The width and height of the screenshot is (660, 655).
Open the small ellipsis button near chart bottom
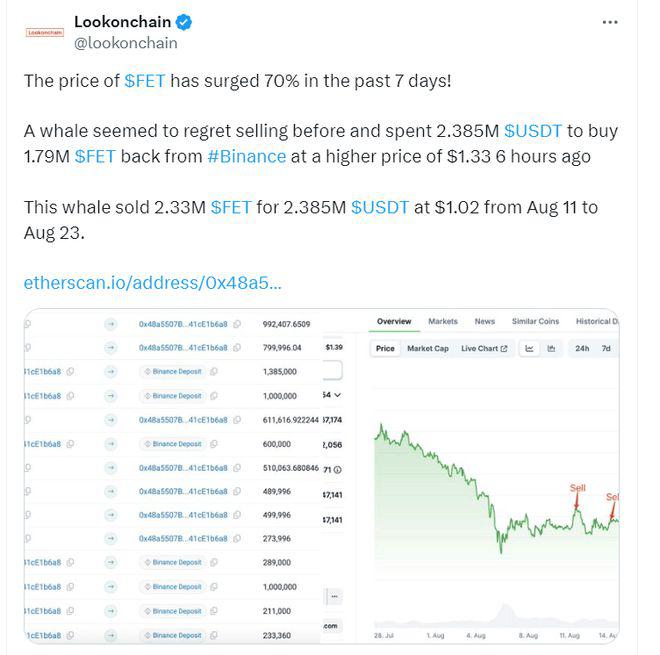(x=335, y=596)
